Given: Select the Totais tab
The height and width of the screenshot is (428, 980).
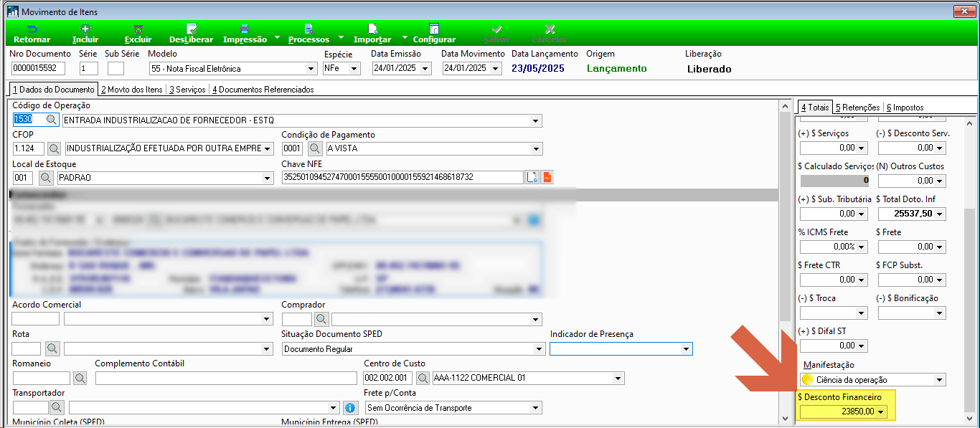Looking at the screenshot, I should [x=815, y=108].
